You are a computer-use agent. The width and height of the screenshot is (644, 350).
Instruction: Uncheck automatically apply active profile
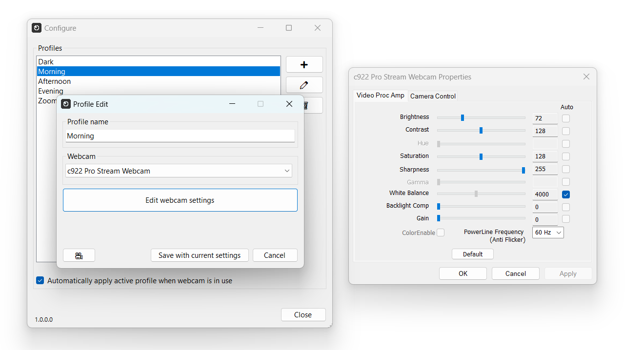[40, 280]
